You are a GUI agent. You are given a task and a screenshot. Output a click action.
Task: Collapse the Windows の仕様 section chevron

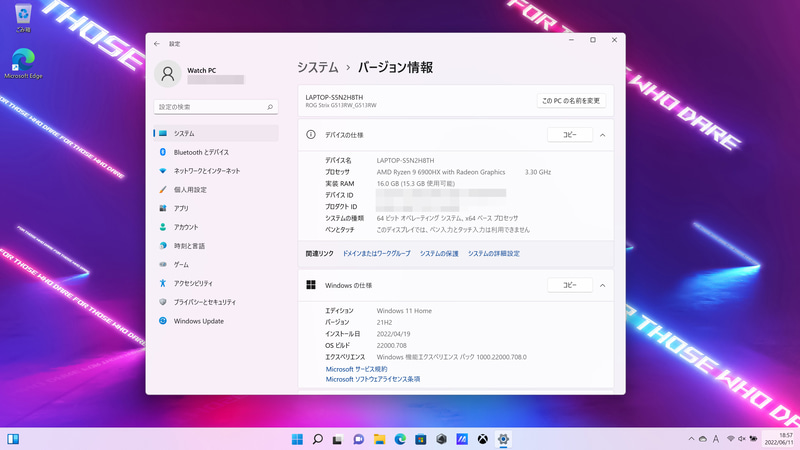603,285
